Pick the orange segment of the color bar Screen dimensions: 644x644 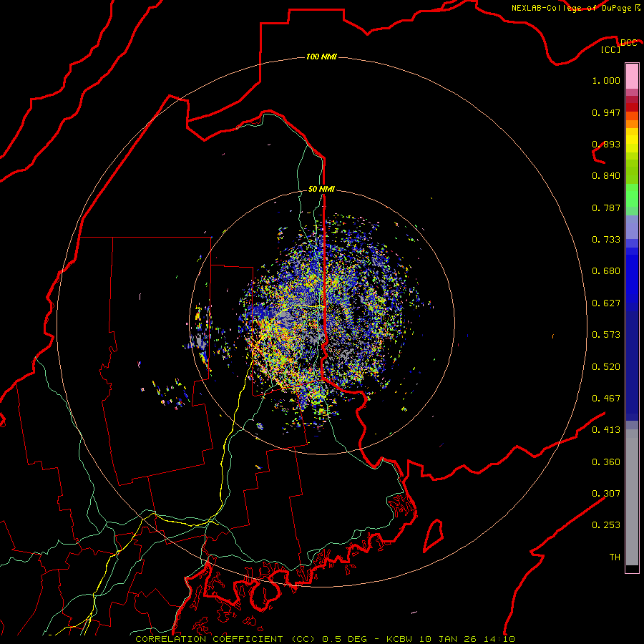tap(632, 124)
